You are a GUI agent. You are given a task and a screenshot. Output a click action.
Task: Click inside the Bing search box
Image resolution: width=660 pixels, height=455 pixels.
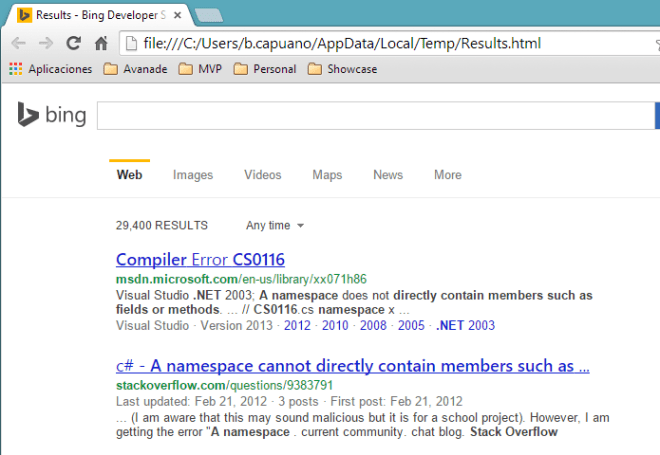pyautogui.click(x=370, y=116)
